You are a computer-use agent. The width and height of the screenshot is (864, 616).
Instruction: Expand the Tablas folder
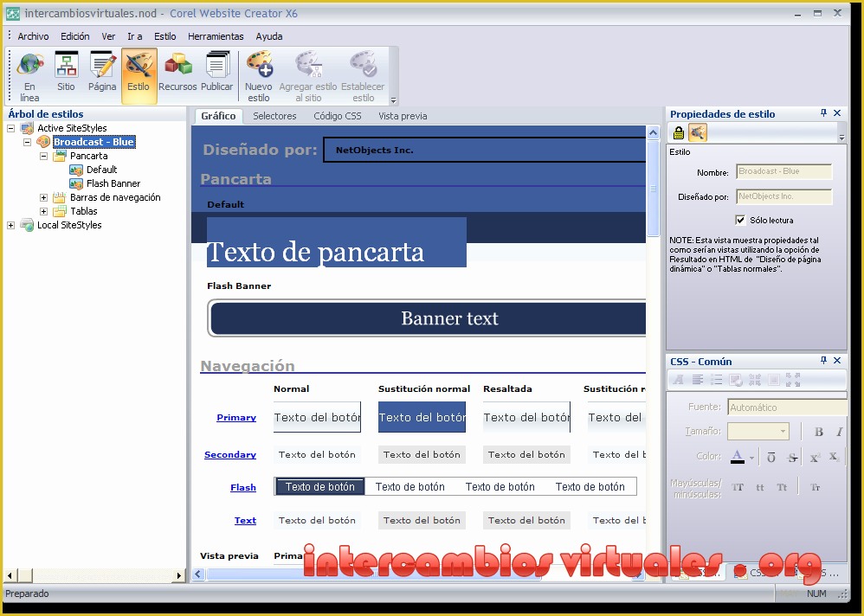[43, 211]
